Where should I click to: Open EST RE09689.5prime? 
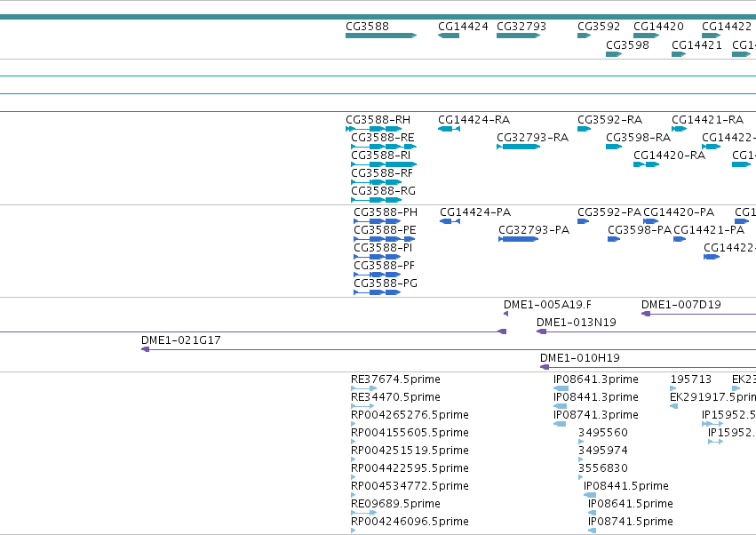364,513
